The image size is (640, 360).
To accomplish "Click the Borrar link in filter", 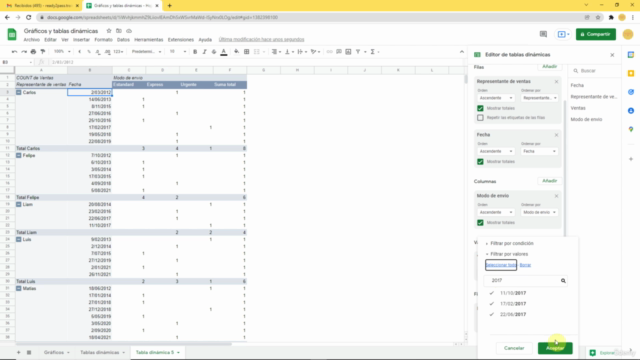I will pyautogui.click(x=525, y=265).
